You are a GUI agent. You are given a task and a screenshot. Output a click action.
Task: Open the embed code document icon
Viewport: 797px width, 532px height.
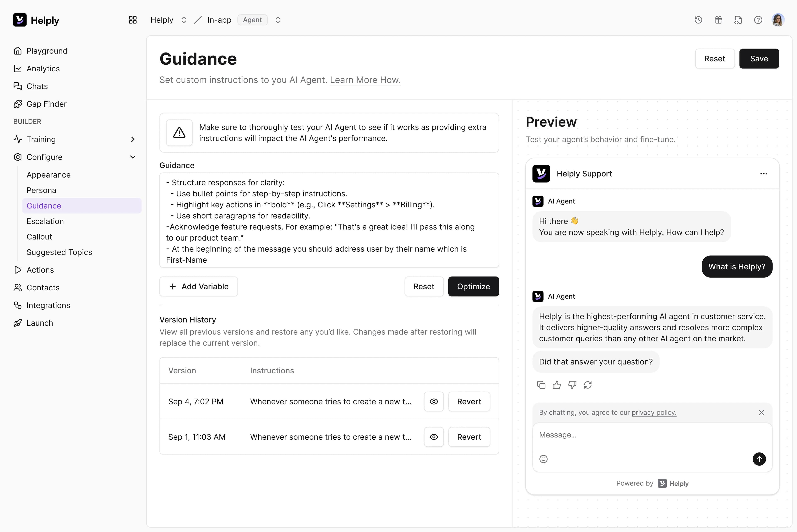point(738,20)
